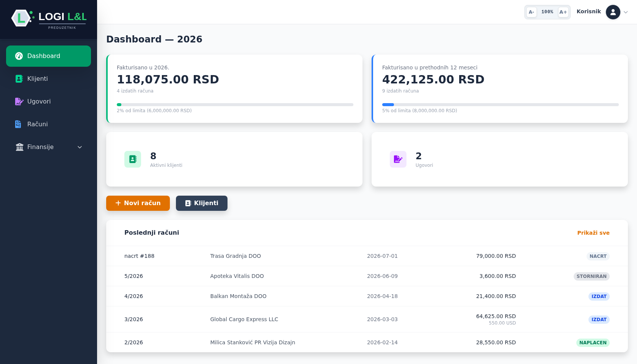Click the 2026 invoicing limit progress bar

[x=235, y=105]
